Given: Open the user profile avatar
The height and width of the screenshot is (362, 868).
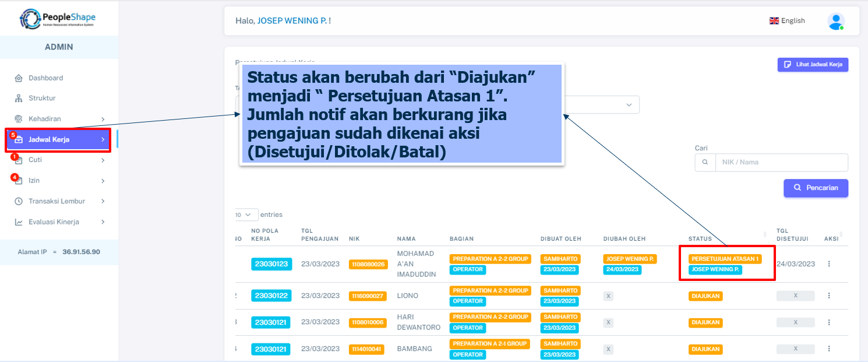Looking at the screenshot, I should coord(835,22).
